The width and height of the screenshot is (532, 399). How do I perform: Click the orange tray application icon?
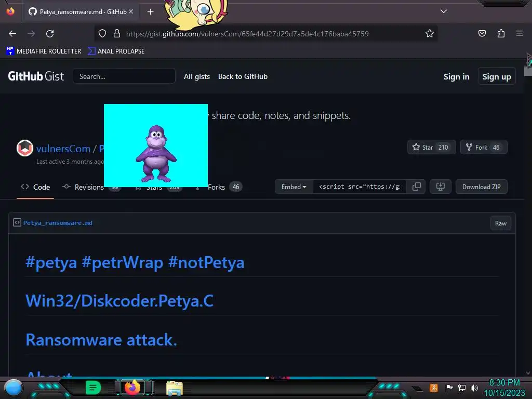coord(433,388)
